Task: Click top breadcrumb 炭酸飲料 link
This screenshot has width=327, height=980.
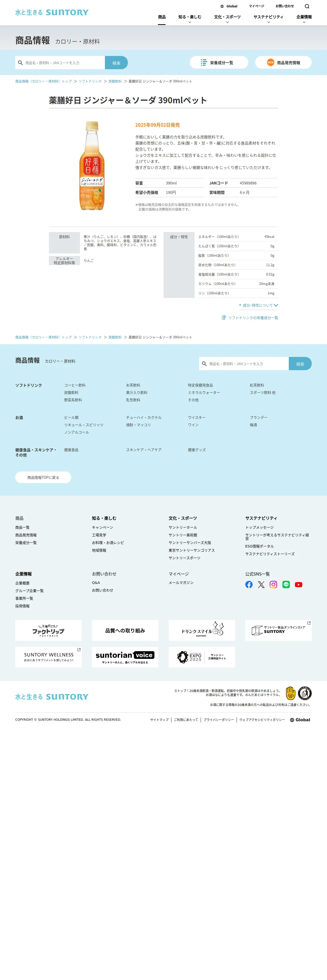Action: point(115,81)
